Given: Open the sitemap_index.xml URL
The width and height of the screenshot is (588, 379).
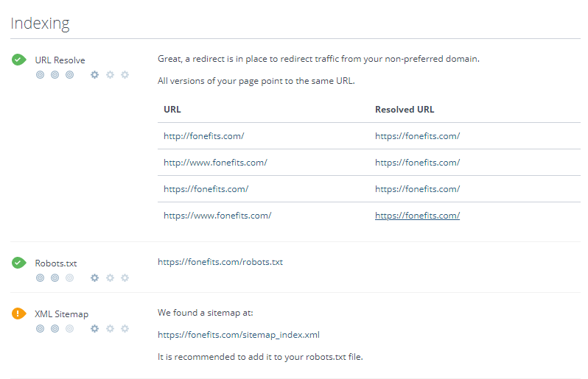Looking at the screenshot, I should coord(239,335).
